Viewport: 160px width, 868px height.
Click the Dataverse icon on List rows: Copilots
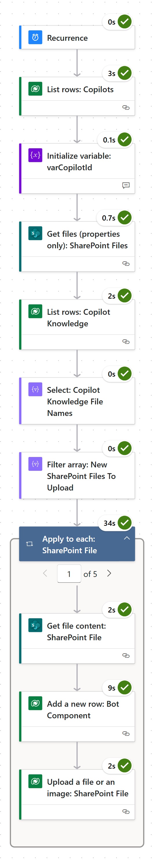point(35,89)
